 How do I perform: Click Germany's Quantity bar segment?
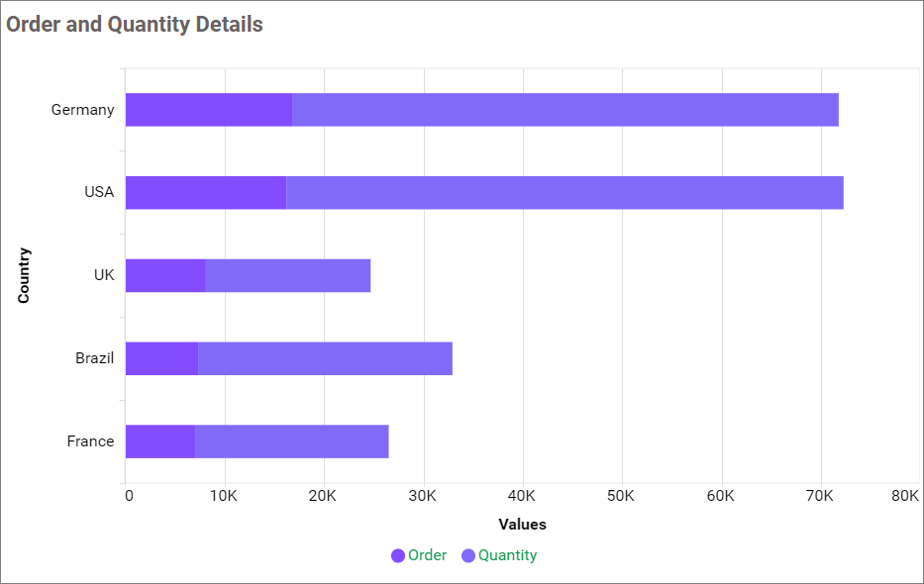tap(565, 110)
